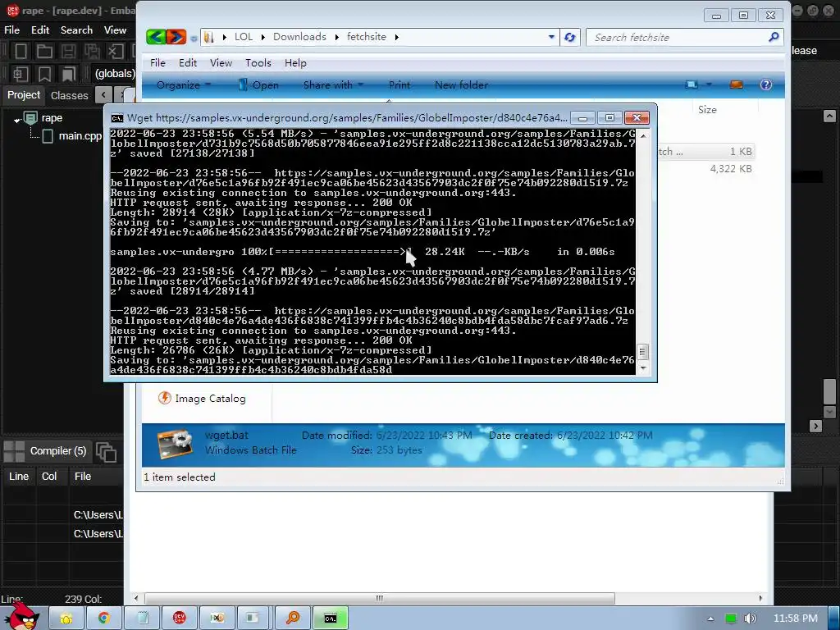This screenshot has height=630, width=840.
Task: Click the Save icon in Dev-C++ toolbar
Action: click(68, 52)
